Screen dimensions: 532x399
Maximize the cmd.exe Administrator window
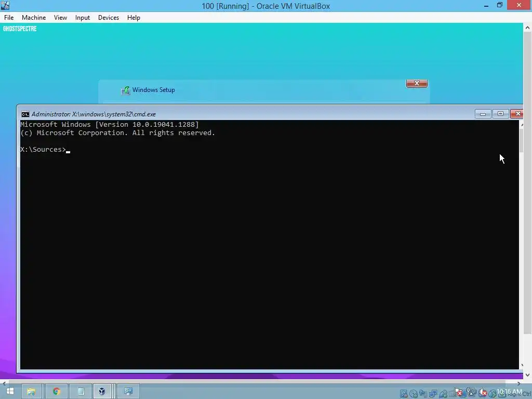click(500, 114)
